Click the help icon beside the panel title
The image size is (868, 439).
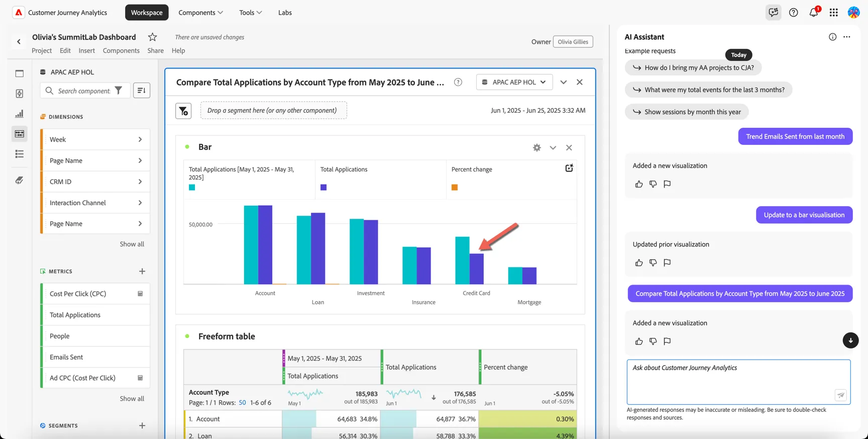click(458, 82)
